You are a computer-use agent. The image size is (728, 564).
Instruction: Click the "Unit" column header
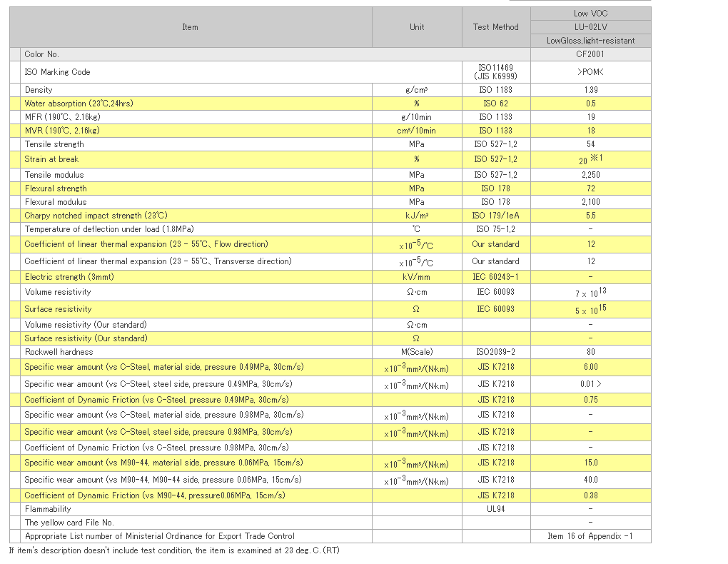pyautogui.click(x=417, y=27)
